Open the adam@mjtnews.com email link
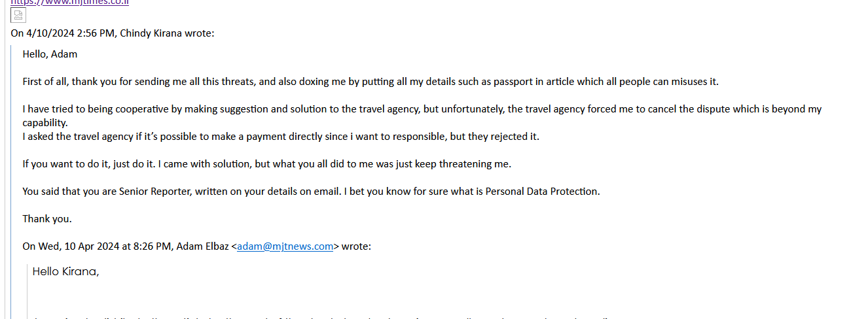The image size is (868, 319). pos(285,246)
